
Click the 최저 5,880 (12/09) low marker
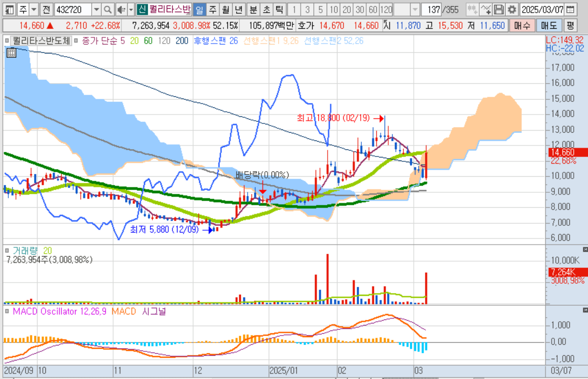coord(171,229)
